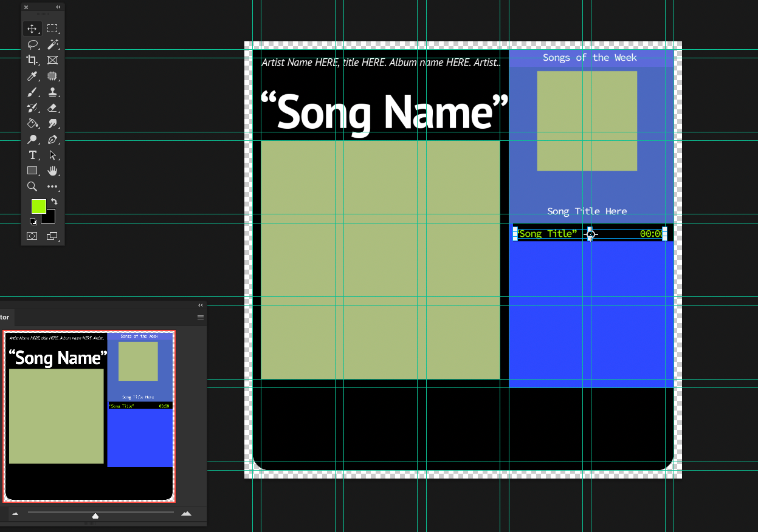Select the Move tool

coord(32,28)
